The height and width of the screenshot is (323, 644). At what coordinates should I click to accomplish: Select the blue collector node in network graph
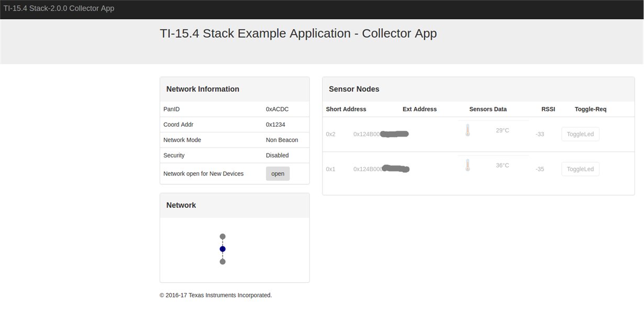pos(223,249)
